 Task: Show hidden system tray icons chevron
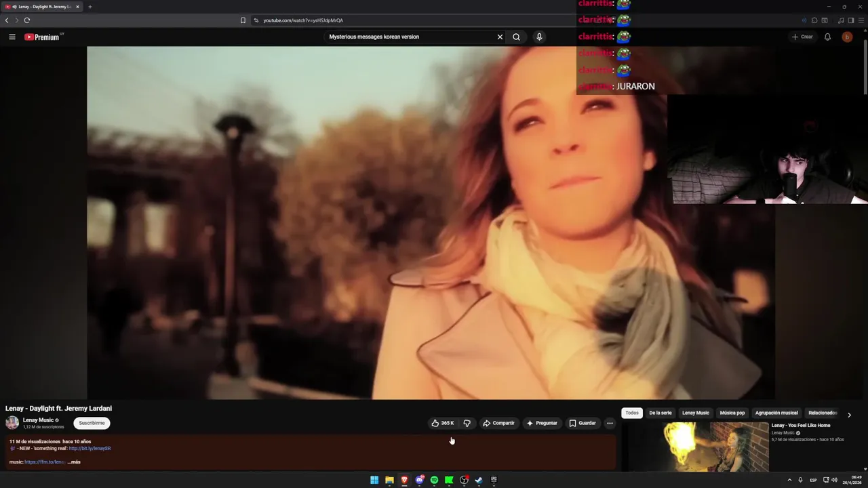tap(789, 480)
